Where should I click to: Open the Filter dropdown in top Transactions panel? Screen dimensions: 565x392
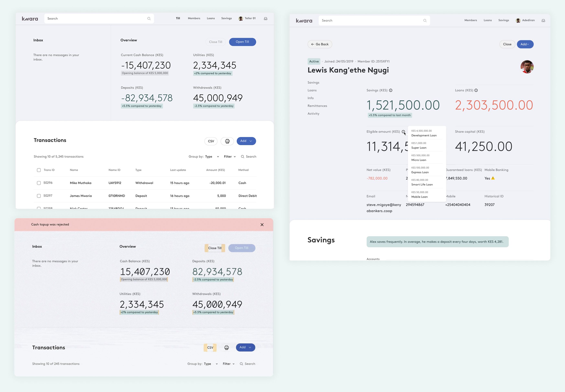coord(230,157)
